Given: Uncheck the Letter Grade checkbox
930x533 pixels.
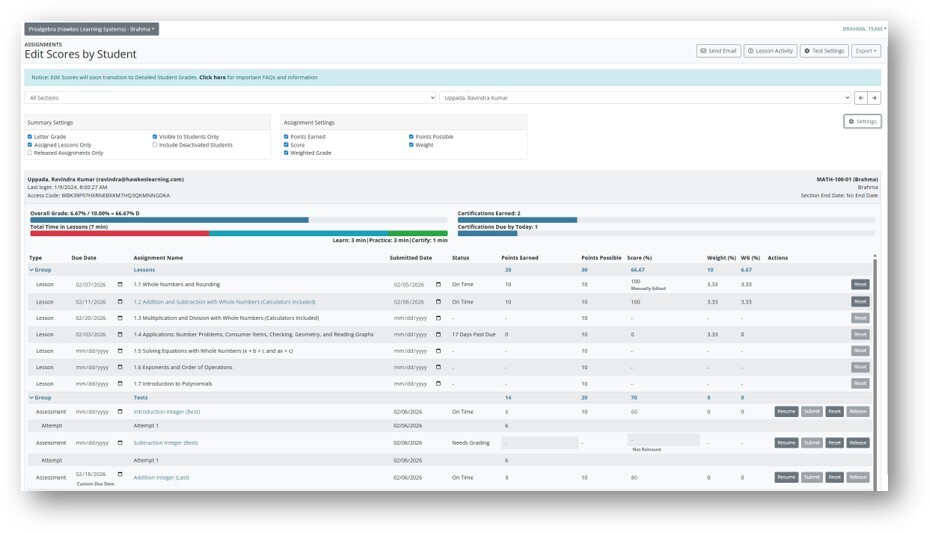Looking at the screenshot, I should coord(30,137).
